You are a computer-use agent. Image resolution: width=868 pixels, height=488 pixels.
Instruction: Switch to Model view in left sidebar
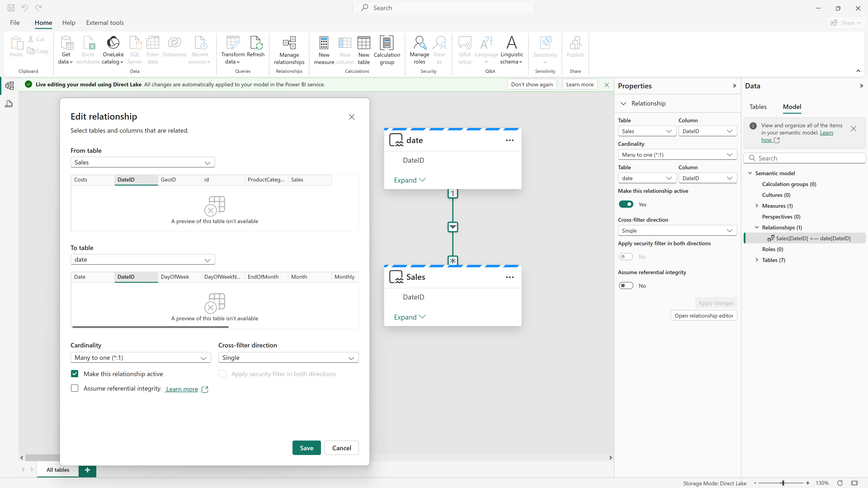coord(9,86)
